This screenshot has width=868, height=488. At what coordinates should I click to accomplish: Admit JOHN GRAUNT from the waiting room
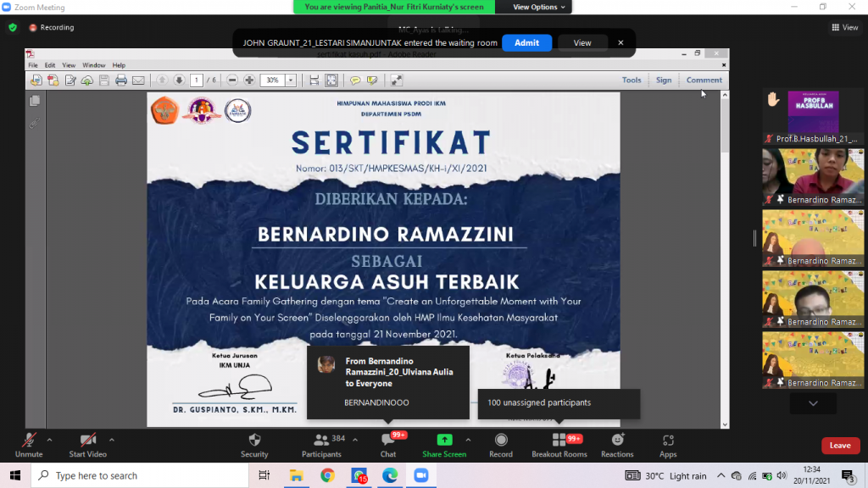pos(526,42)
